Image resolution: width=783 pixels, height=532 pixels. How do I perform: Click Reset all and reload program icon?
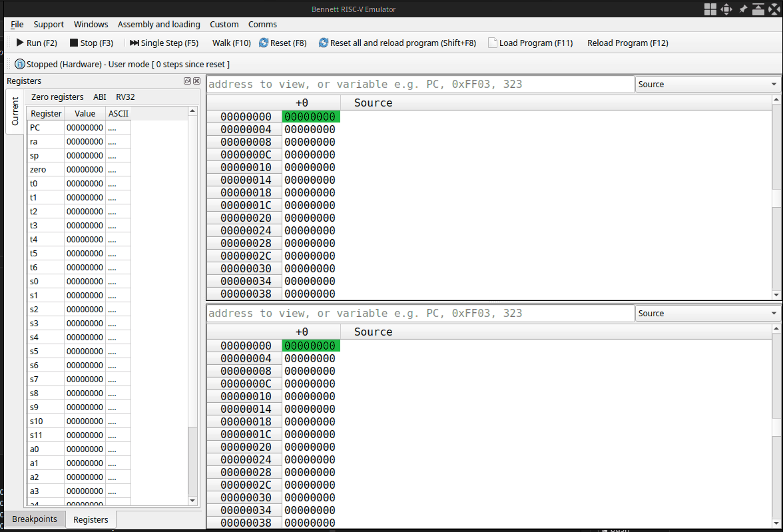pyautogui.click(x=324, y=43)
